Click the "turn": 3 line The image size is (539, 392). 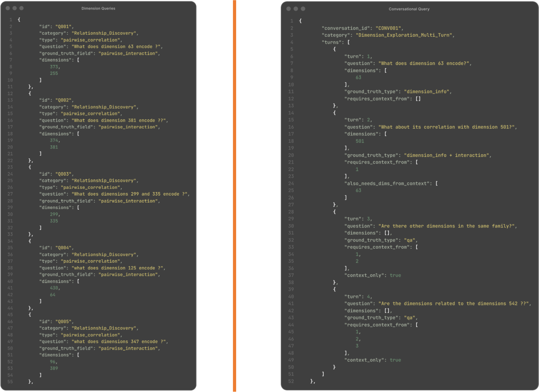coord(358,219)
